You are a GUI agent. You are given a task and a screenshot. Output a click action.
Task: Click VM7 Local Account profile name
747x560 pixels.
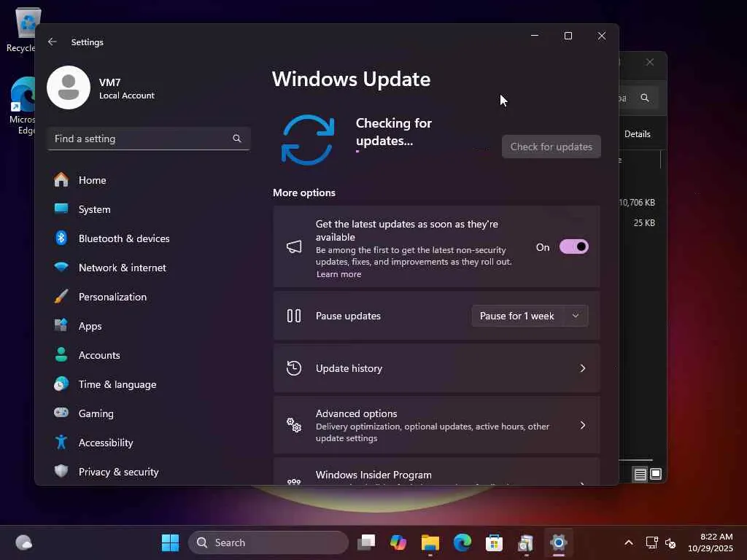tap(127, 88)
